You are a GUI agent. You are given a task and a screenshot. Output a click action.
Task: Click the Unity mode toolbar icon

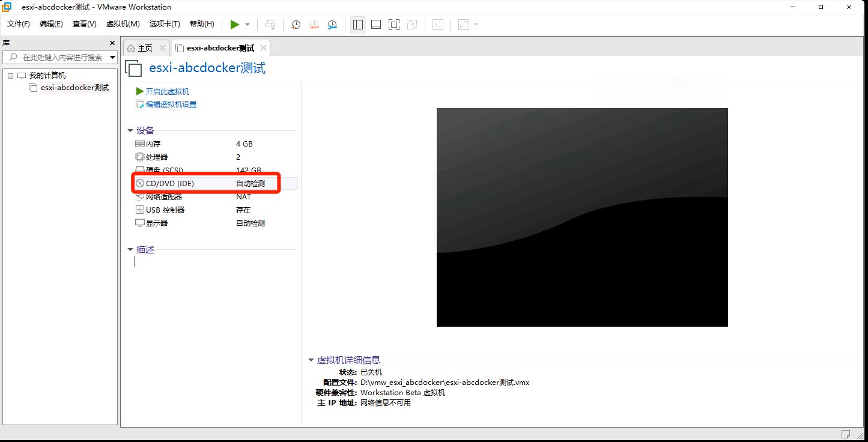coord(412,25)
